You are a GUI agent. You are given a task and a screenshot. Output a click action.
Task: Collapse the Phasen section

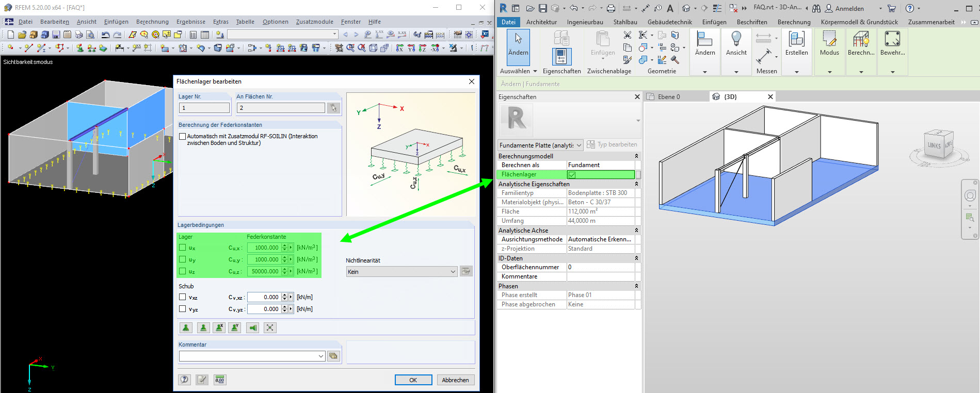click(636, 286)
